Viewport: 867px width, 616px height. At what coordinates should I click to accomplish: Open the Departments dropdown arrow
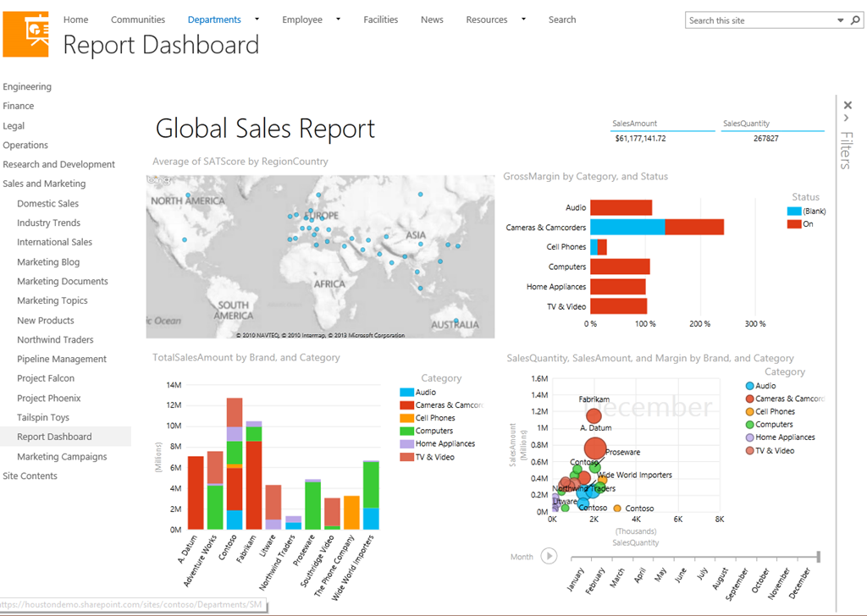pos(257,19)
